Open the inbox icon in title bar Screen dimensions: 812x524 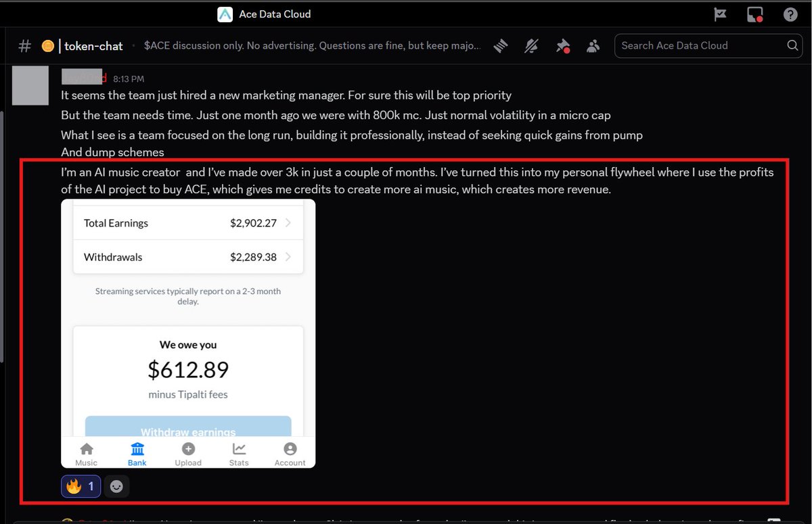pyautogui.click(x=755, y=14)
